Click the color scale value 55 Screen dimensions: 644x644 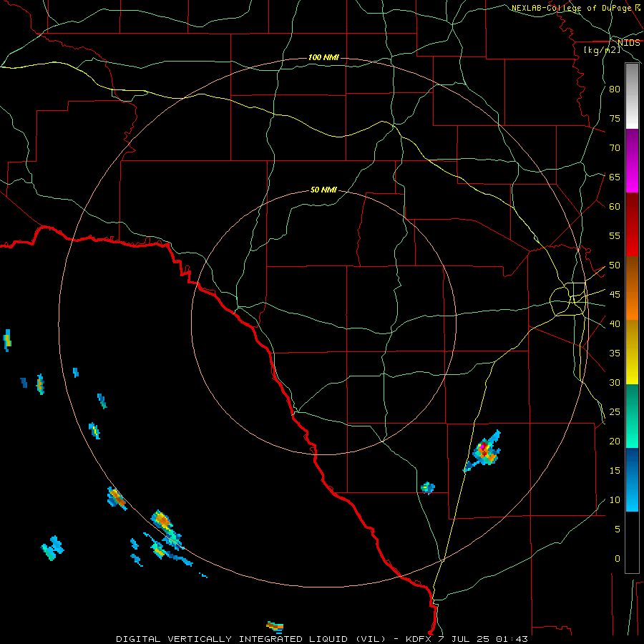click(615, 235)
